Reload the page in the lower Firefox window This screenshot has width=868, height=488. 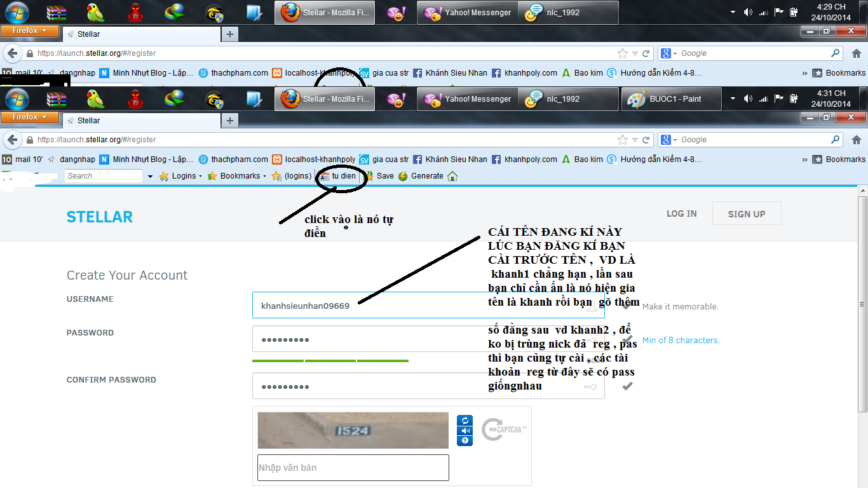coord(646,140)
